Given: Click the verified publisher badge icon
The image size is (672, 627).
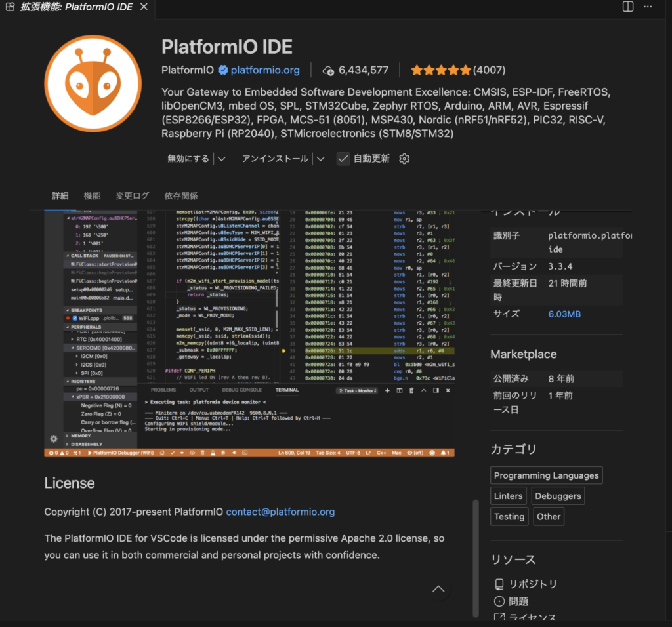Looking at the screenshot, I should pyautogui.click(x=223, y=70).
